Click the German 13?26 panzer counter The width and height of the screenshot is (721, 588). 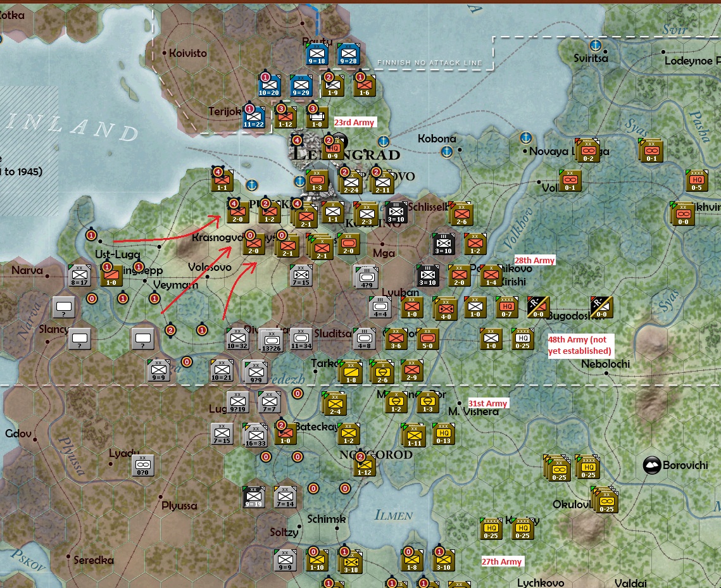271,341
